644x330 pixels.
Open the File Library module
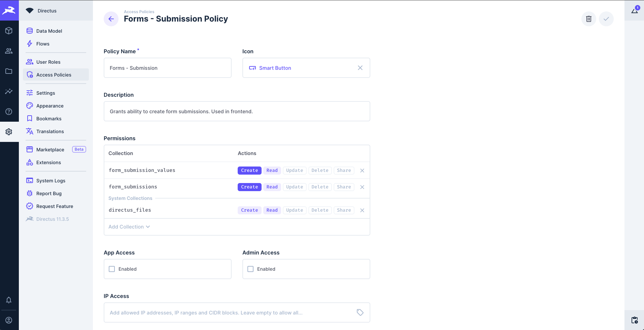[x=9, y=71]
